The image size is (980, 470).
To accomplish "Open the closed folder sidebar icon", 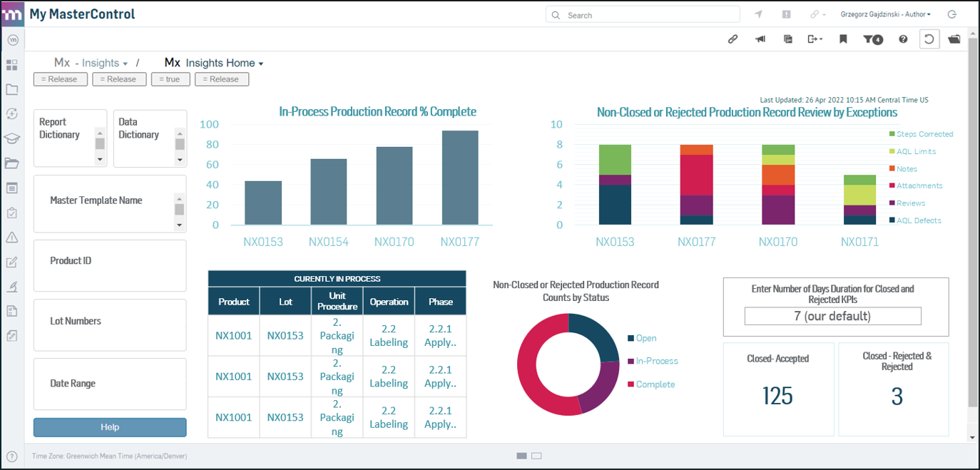I will (x=12, y=90).
